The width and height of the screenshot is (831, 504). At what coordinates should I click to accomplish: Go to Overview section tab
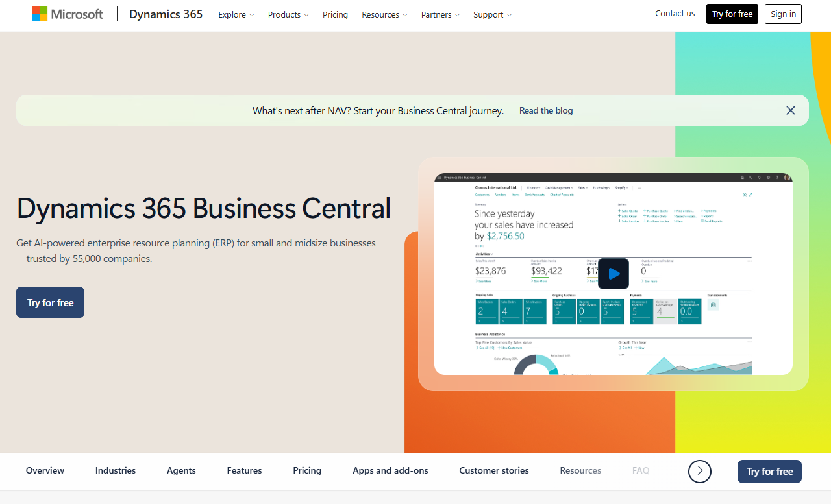point(45,471)
